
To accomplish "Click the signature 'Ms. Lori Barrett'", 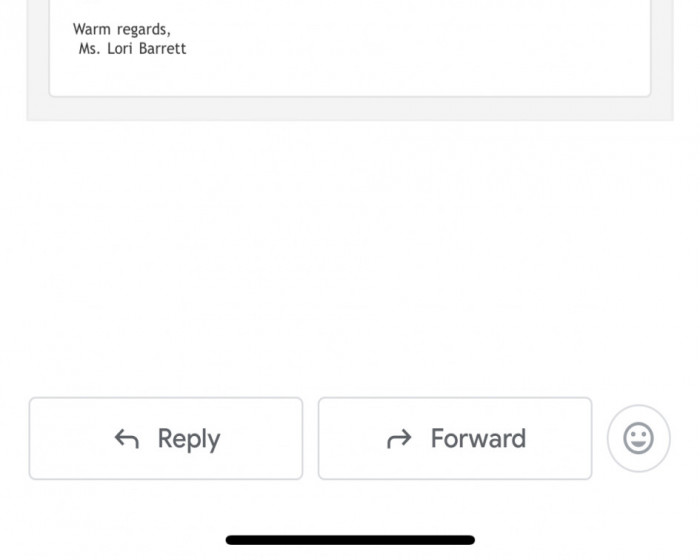I will point(132,48).
